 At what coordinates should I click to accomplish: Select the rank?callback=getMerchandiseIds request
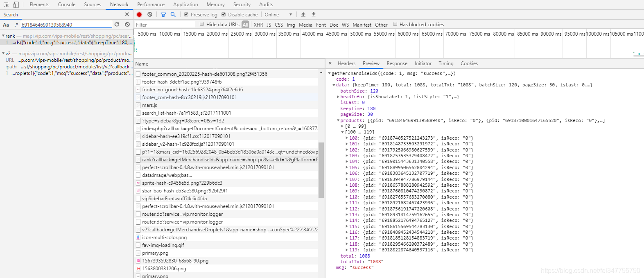pos(226,160)
